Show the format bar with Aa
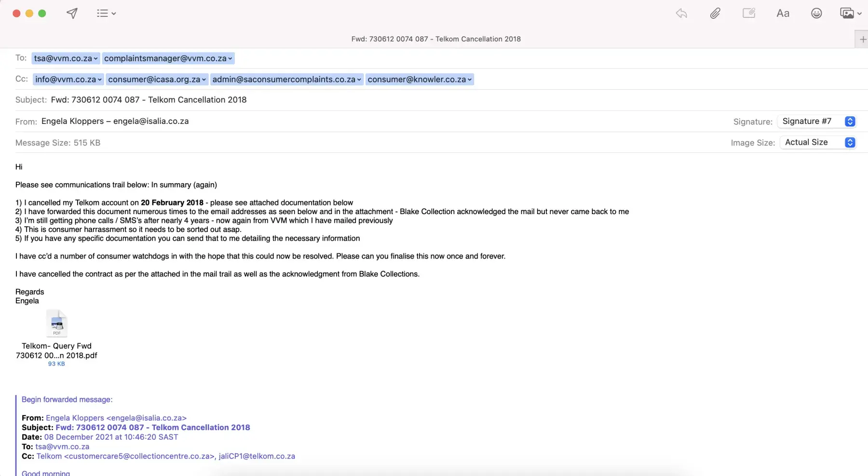868x476 pixels. [783, 14]
